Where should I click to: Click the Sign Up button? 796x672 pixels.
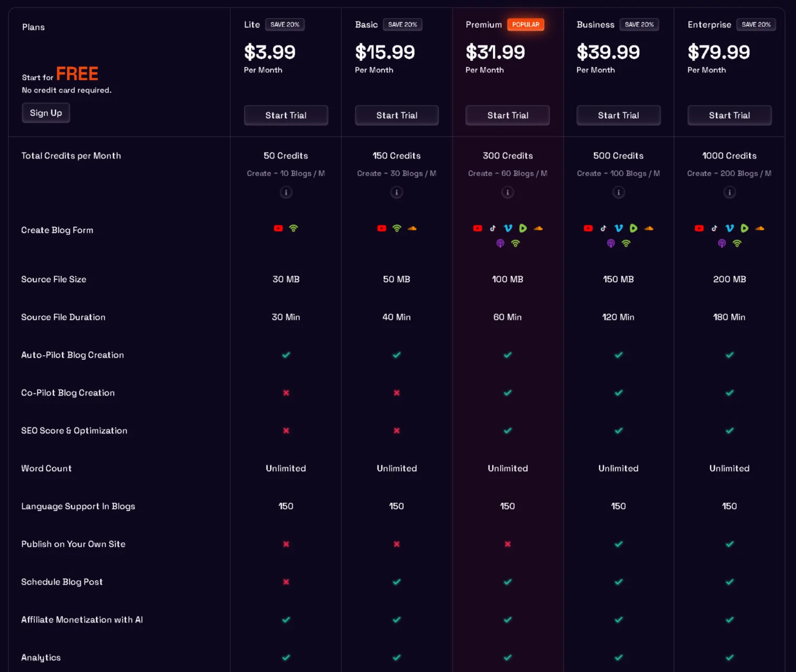click(46, 113)
